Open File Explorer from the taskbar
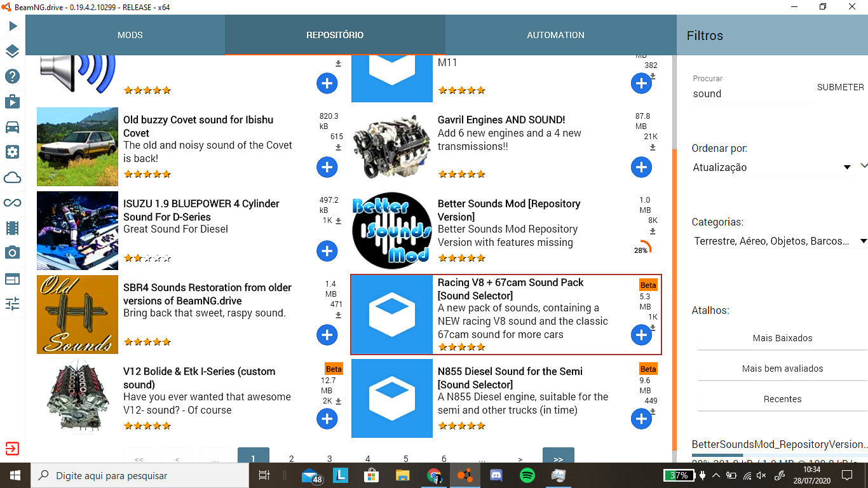868x488 pixels. tap(403, 475)
